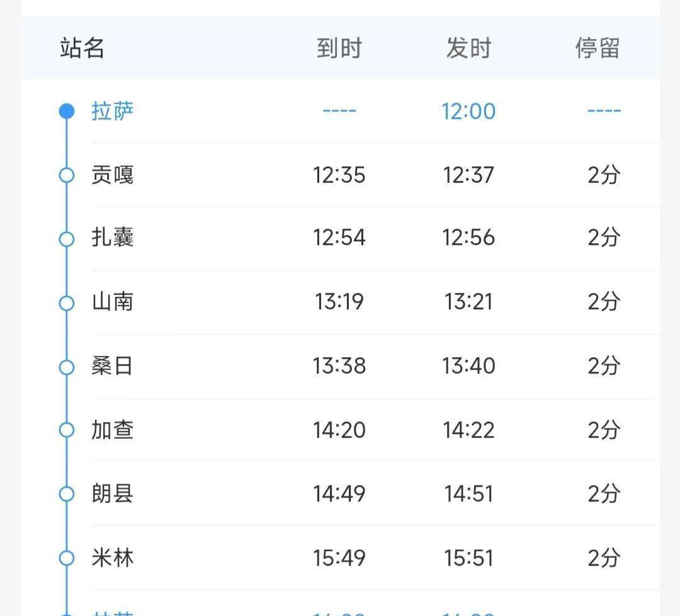Screen dimensions: 680x616
Task: Click 山南 arrival time 13:19
Action: [339, 302]
